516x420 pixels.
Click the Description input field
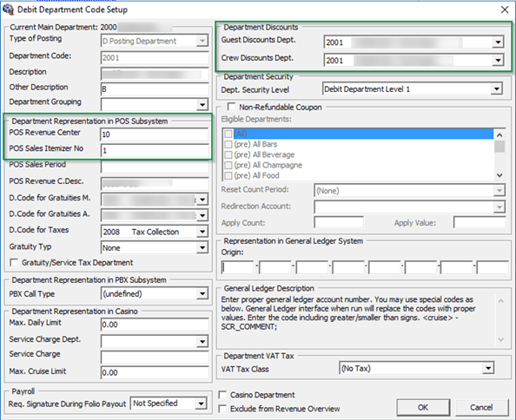pyautogui.click(x=155, y=74)
